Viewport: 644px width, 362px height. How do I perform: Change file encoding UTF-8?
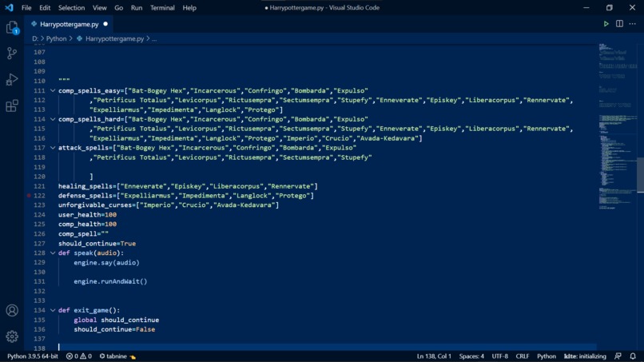(x=500, y=356)
